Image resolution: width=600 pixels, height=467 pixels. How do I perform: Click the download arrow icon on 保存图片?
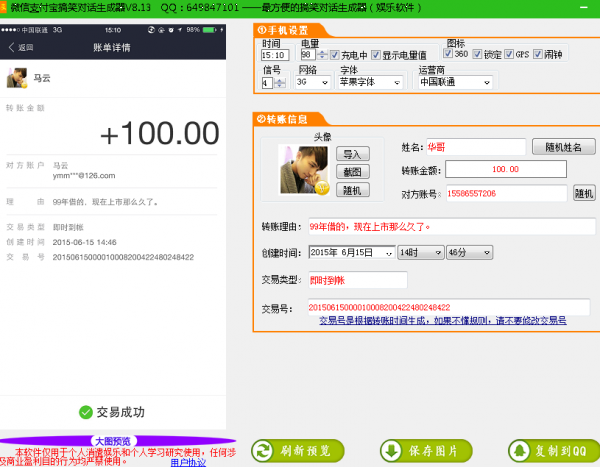391,451
